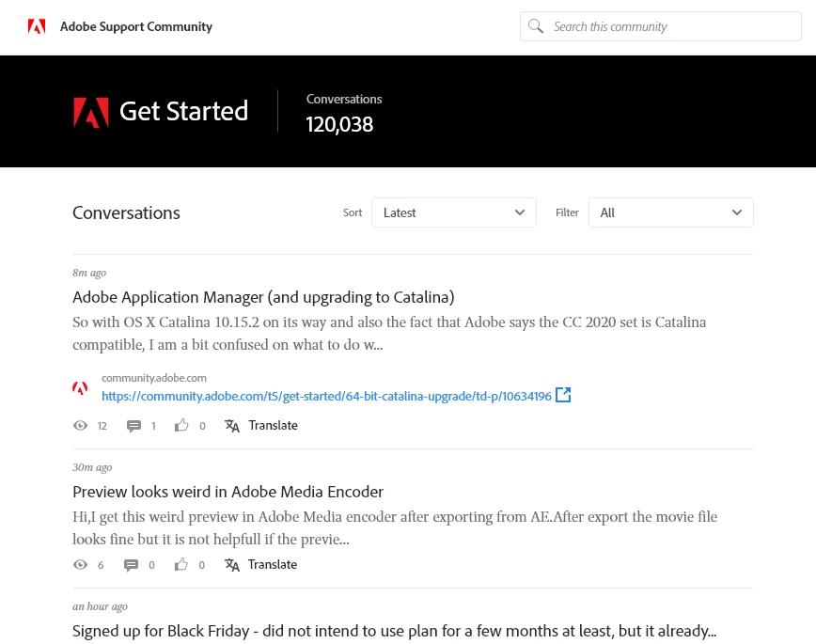Click the external link icon after the URL
Image resolution: width=816 pixels, height=644 pixels.
click(563, 395)
